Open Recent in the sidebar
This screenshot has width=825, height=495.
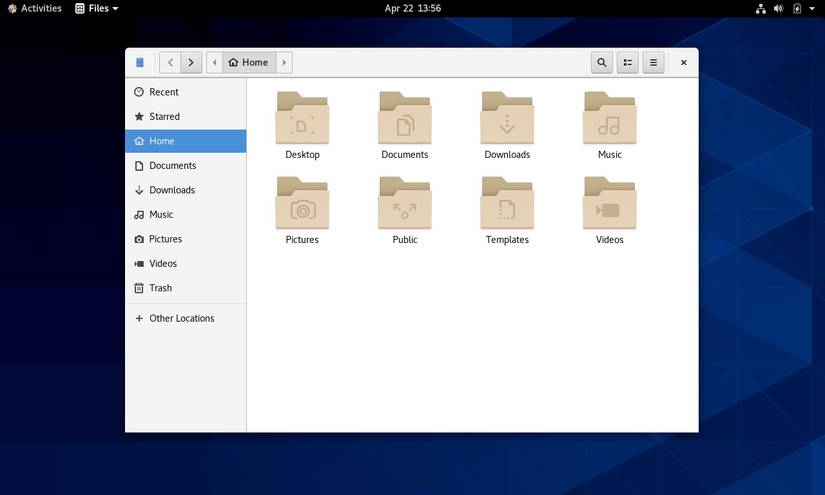point(163,92)
